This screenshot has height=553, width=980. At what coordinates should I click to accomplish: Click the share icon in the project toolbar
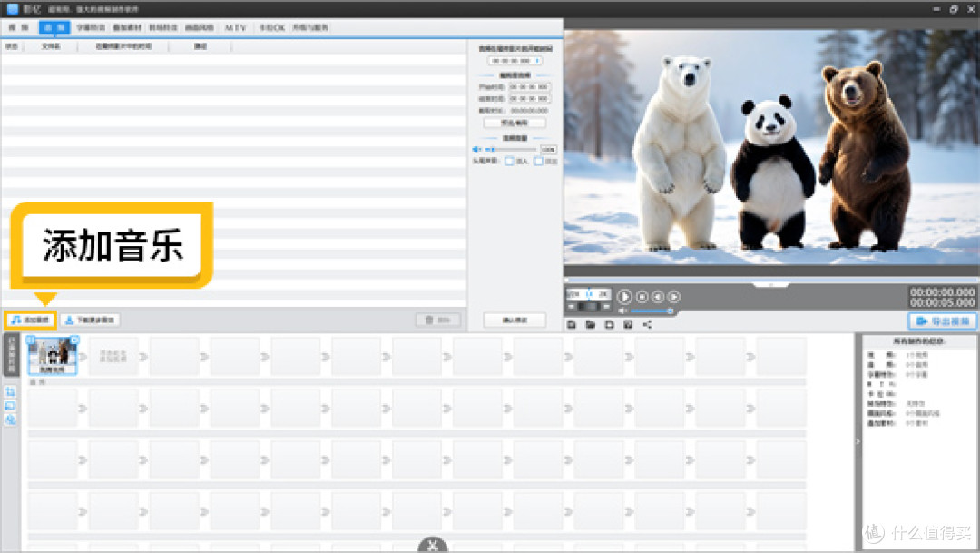point(648,324)
